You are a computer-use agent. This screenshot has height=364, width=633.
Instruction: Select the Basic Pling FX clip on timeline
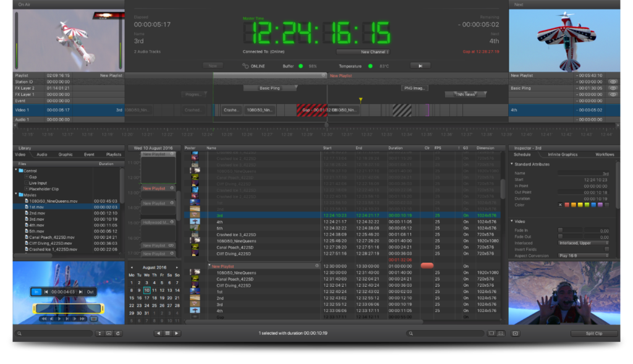[270, 88]
